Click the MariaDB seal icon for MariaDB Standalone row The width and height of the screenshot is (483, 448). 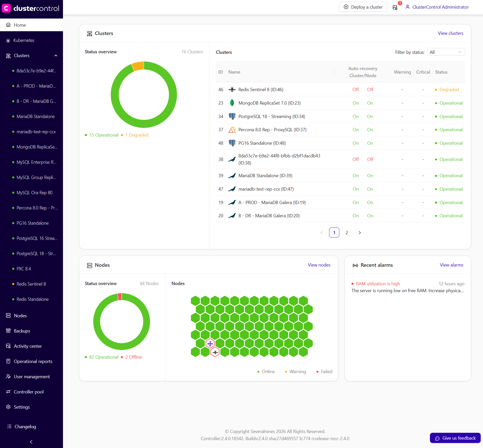232,176
